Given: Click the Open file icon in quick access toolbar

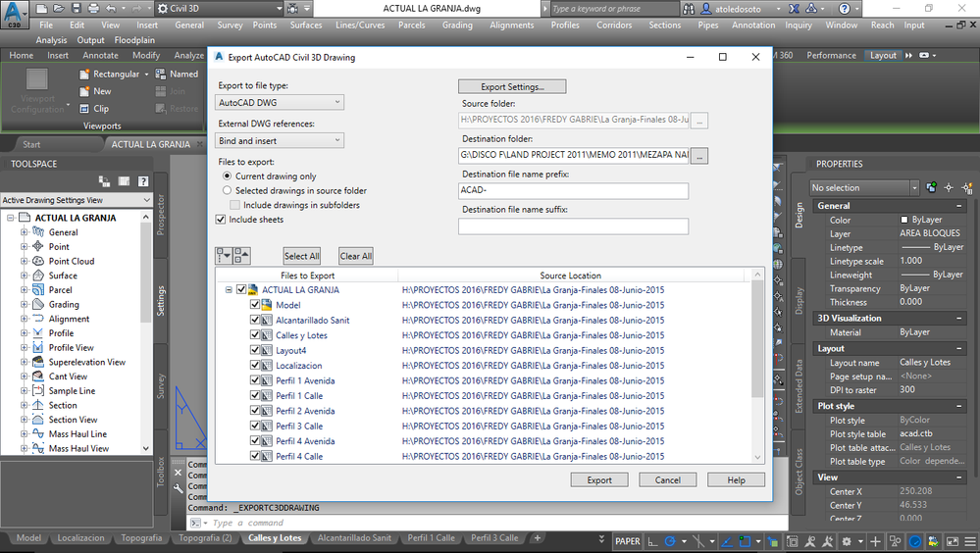Looking at the screenshot, I should [x=59, y=9].
